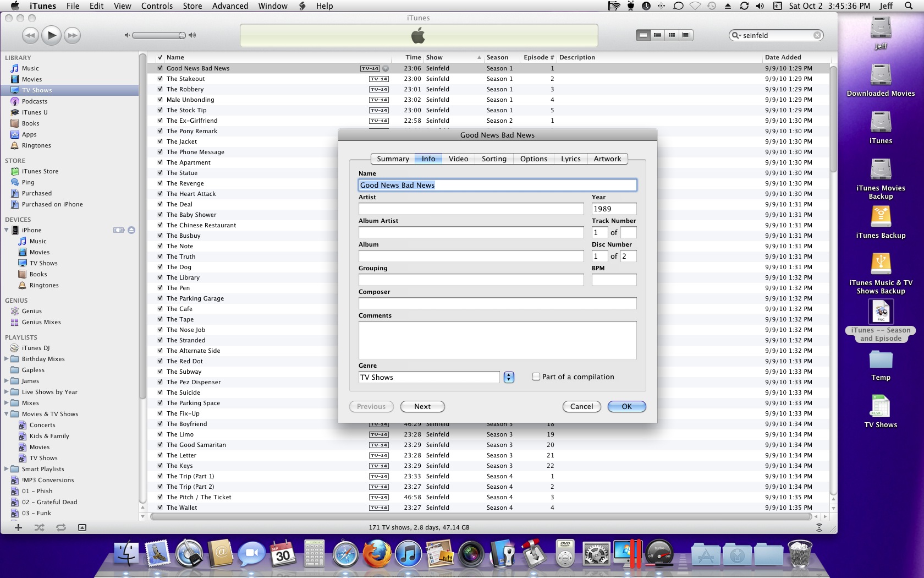Viewport: 924px width, 578px height.
Task: Uncheck the Good News Bad News track
Action: (159, 68)
